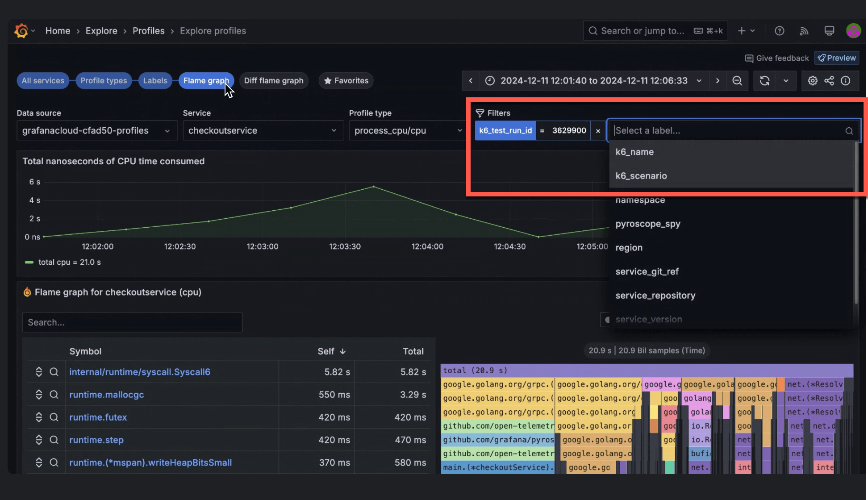Open the settings gear icon
This screenshot has height=500, width=868.
tap(813, 81)
